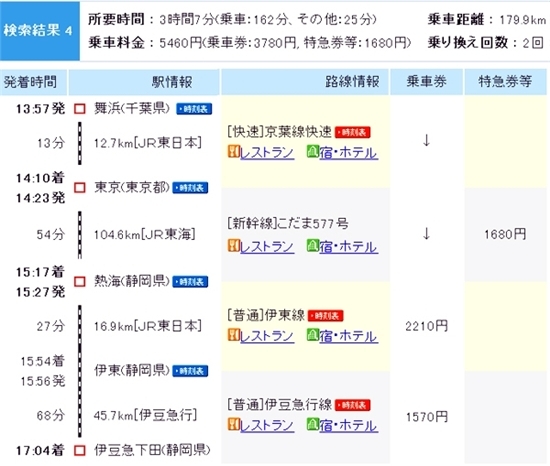Click the レストラン link under 伊豆急行線
The image size is (550, 466).
coord(267,426)
